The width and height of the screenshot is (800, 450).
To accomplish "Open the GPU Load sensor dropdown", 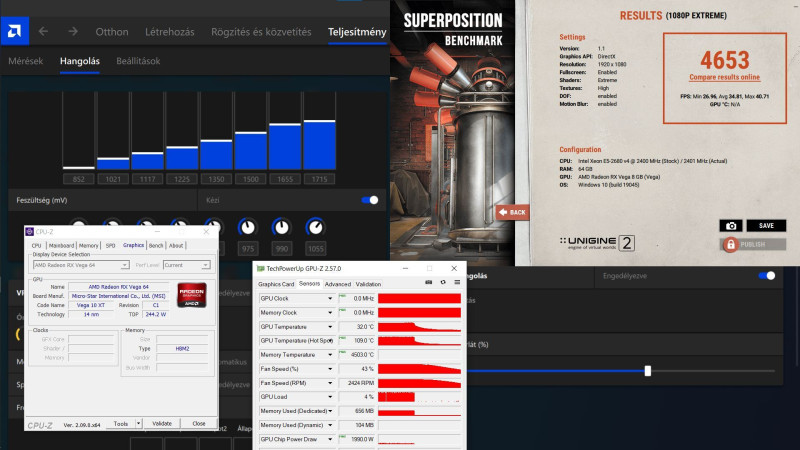I will coord(330,397).
